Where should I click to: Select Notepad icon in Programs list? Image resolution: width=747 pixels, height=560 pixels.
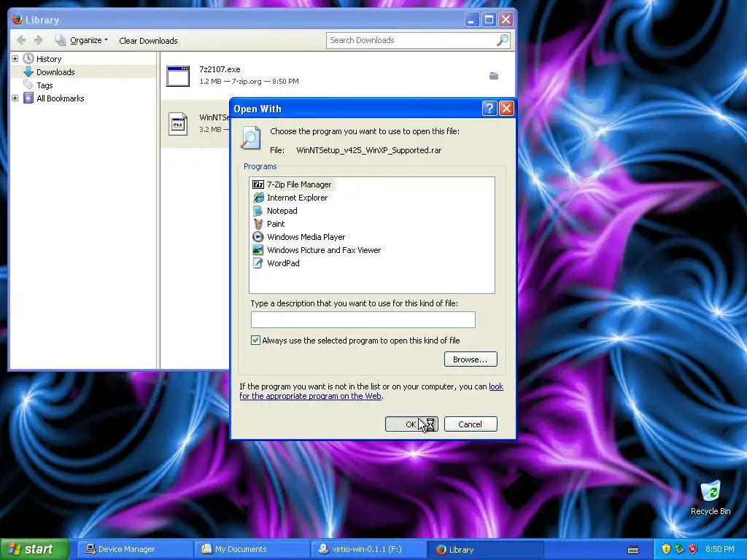[258, 211]
